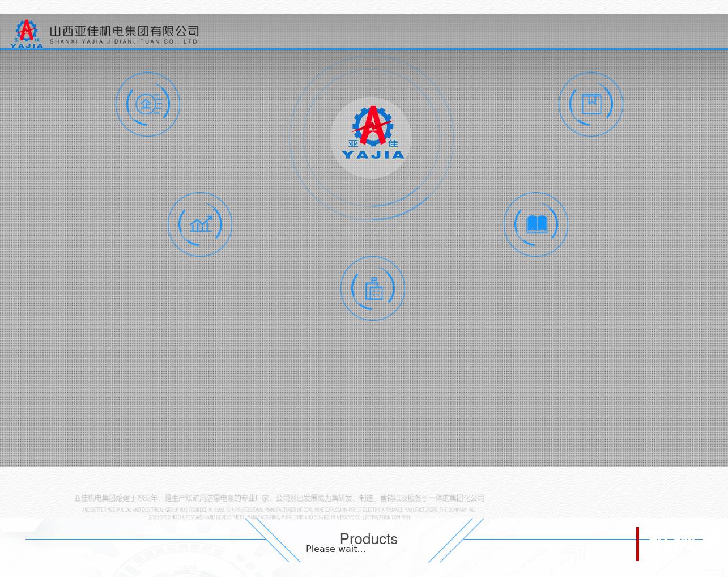The height and width of the screenshot is (577, 728).
Task: Click the open book circle icon
Action: click(x=536, y=224)
